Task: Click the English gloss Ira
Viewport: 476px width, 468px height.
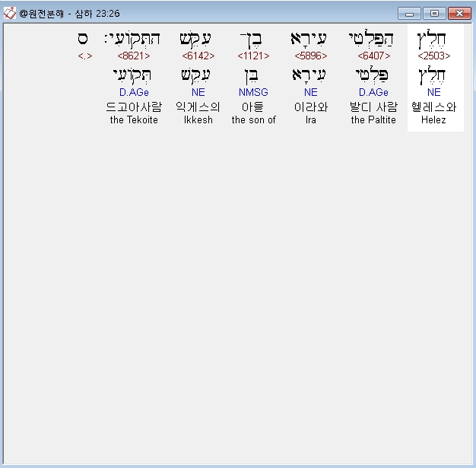Action: pos(311,120)
